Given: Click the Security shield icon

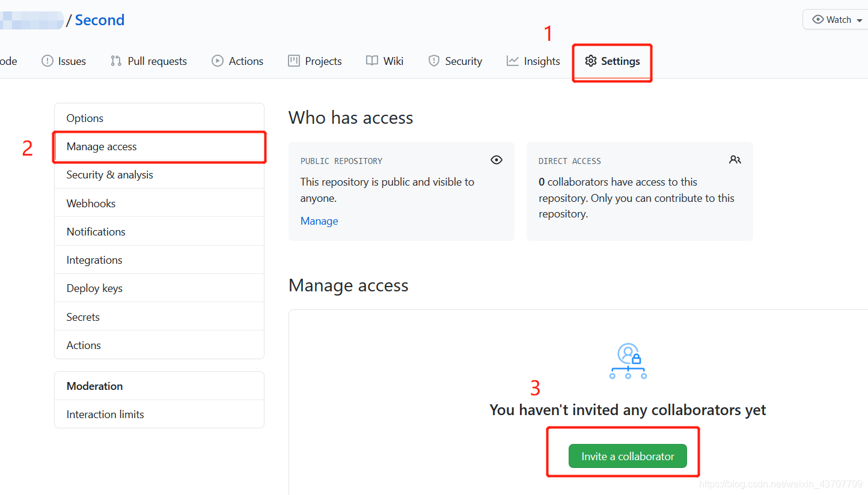Looking at the screenshot, I should [x=434, y=61].
